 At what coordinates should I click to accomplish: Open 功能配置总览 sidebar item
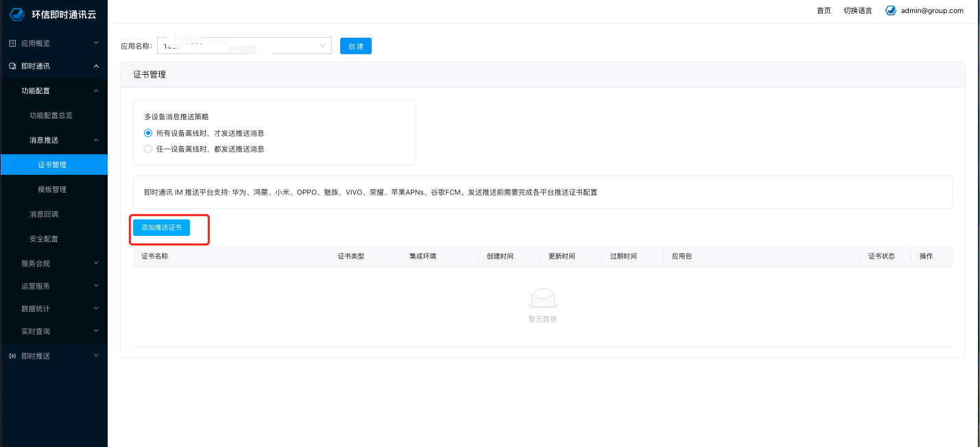51,115
